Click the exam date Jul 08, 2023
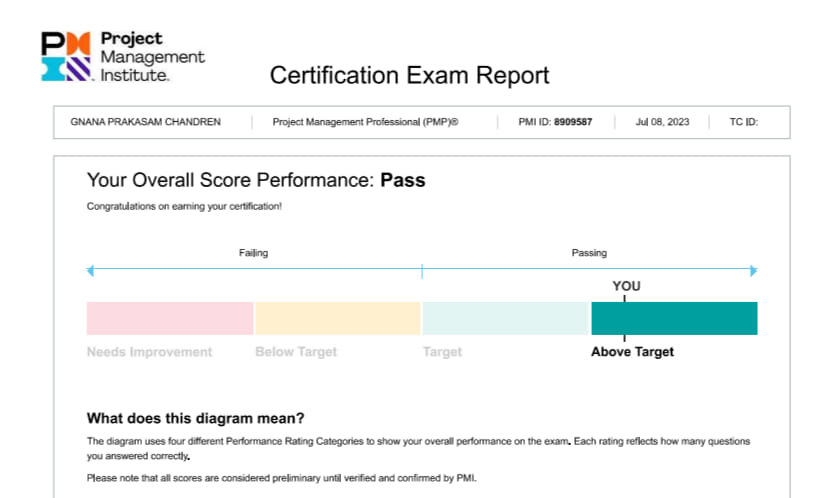822x498 pixels. pos(662,122)
